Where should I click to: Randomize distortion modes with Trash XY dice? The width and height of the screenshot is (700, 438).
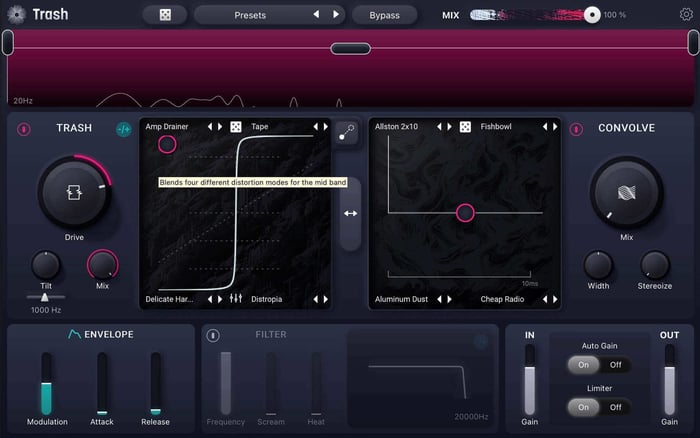(236, 127)
